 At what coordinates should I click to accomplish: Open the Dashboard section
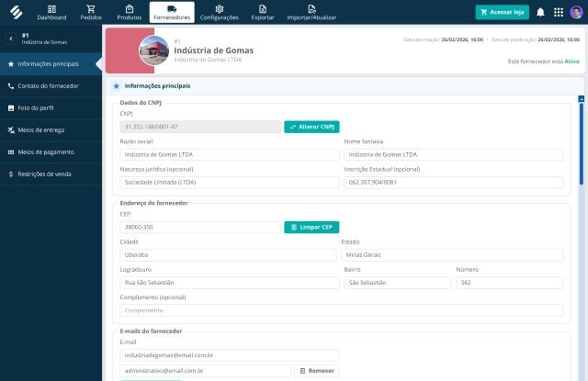tap(51, 12)
